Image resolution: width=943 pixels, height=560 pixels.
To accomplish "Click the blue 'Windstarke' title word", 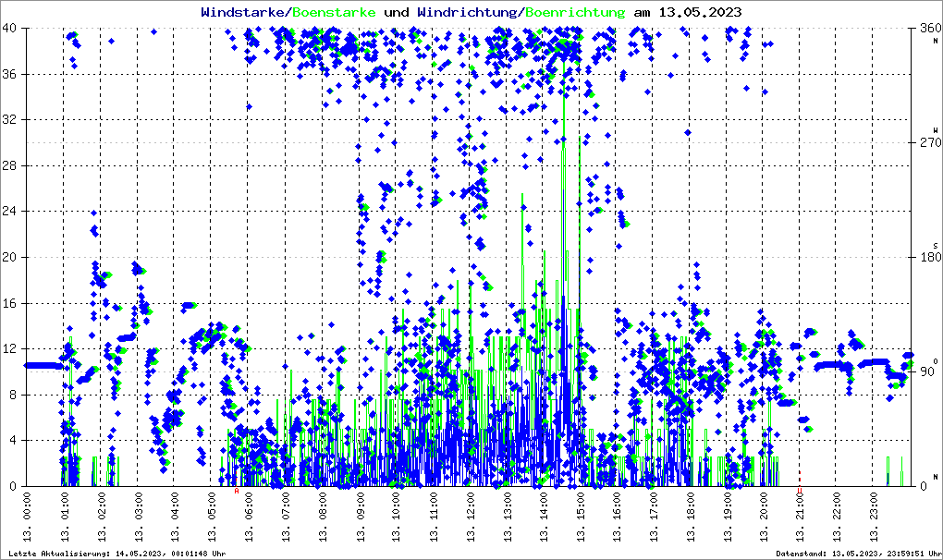I will click(x=245, y=12).
